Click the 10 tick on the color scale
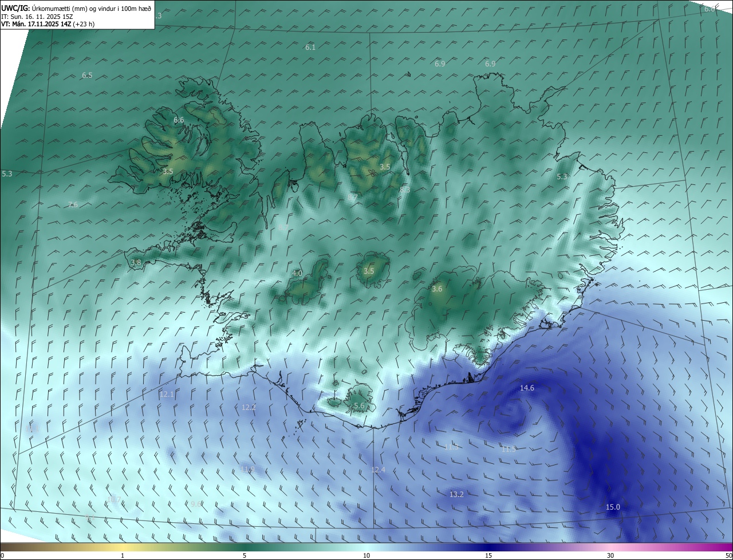Viewport: 733px width, 560px height. [x=366, y=555]
